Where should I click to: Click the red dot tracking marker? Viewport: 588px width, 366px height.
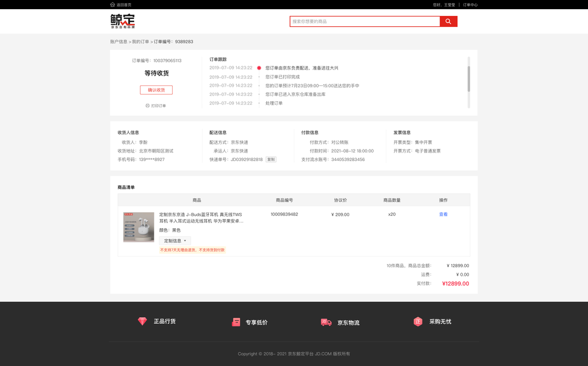pyautogui.click(x=259, y=68)
